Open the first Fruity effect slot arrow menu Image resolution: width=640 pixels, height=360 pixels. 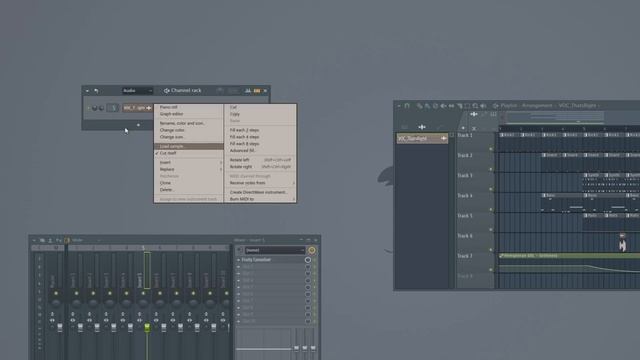(239, 260)
